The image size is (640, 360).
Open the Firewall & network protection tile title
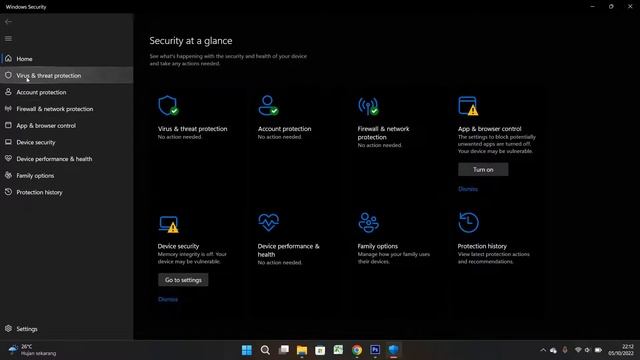383,133
